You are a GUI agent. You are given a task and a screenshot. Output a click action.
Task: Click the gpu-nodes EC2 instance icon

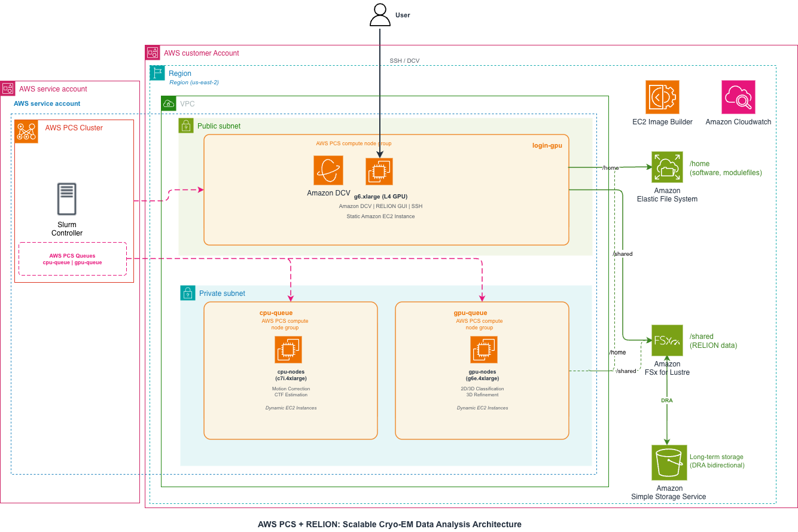484,350
